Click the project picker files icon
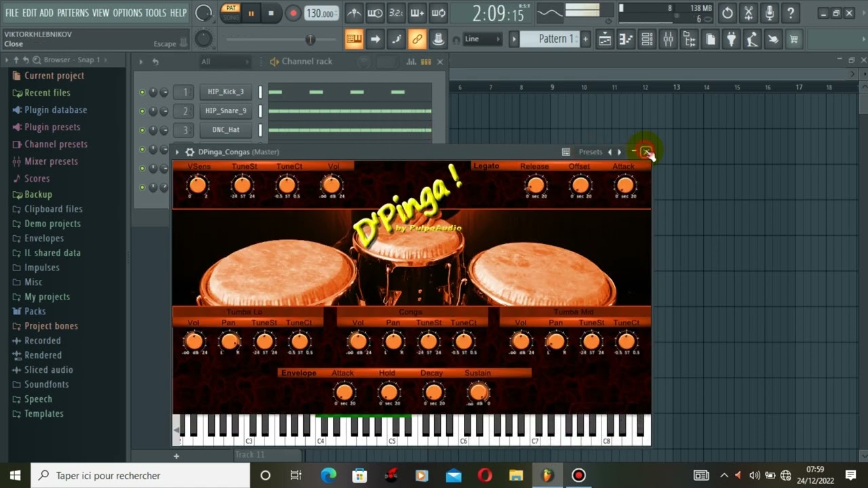 pos(710,39)
